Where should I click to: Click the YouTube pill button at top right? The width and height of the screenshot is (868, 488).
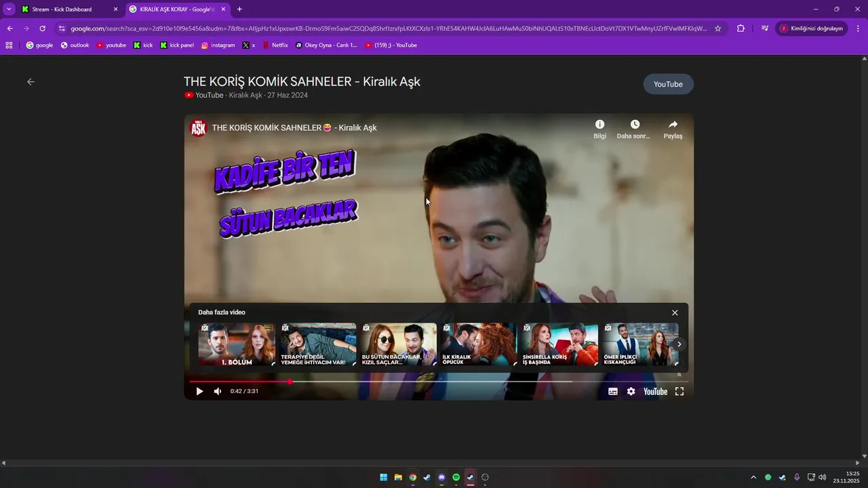coord(668,84)
